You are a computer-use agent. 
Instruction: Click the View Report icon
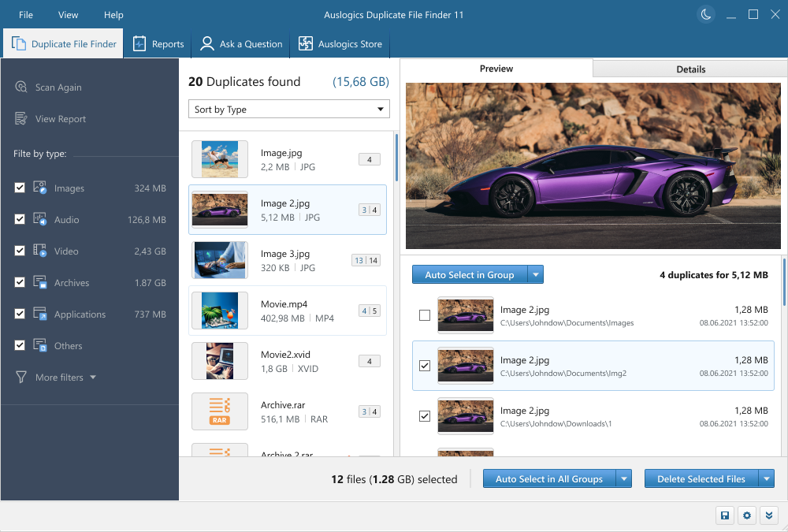(x=21, y=119)
